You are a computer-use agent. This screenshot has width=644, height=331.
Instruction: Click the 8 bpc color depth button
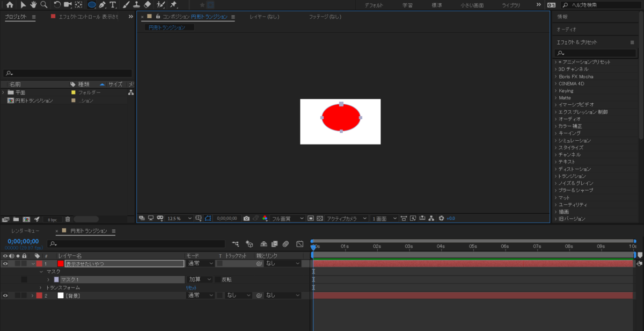coord(53,219)
